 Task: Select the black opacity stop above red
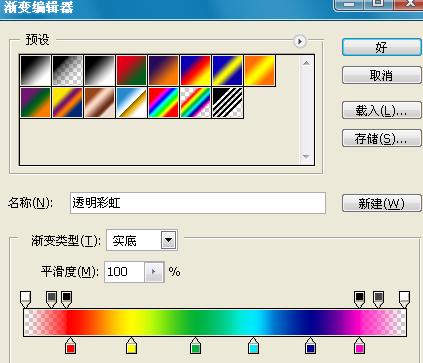[x=67, y=299]
